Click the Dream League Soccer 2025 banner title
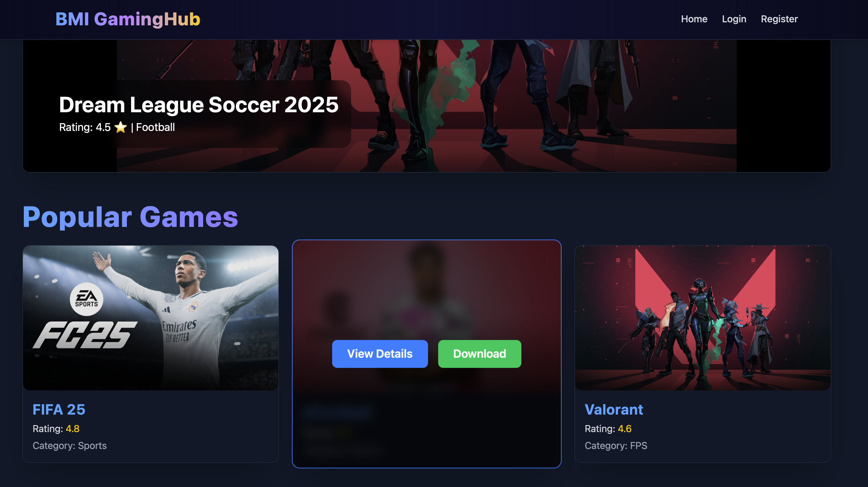Image resolution: width=868 pixels, height=487 pixels. click(199, 104)
